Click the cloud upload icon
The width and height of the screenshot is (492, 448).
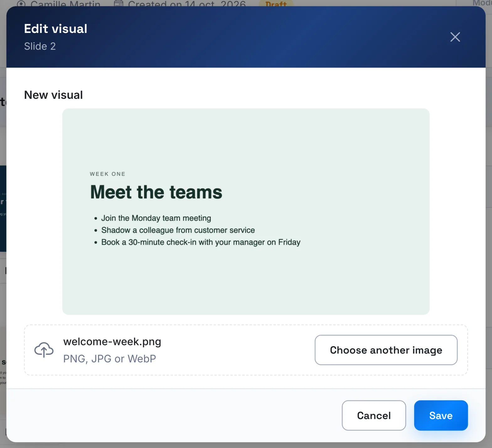(x=44, y=350)
